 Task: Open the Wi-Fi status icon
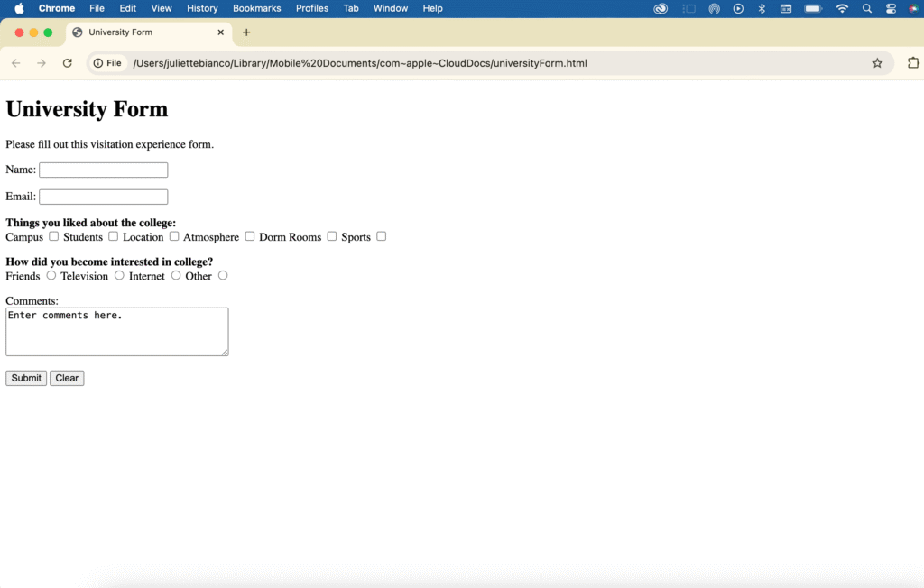coord(842,8)
